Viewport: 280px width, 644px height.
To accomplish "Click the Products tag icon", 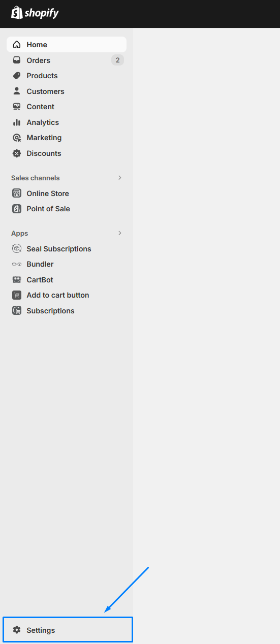I will click(x=17, y=76).
